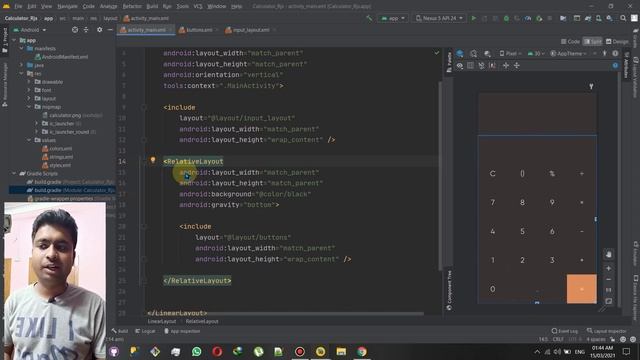The height and width of the screenshot is (360, 640).
Task: Collapse the manifests folder in project tree
Action: click(x=21, y=48)
